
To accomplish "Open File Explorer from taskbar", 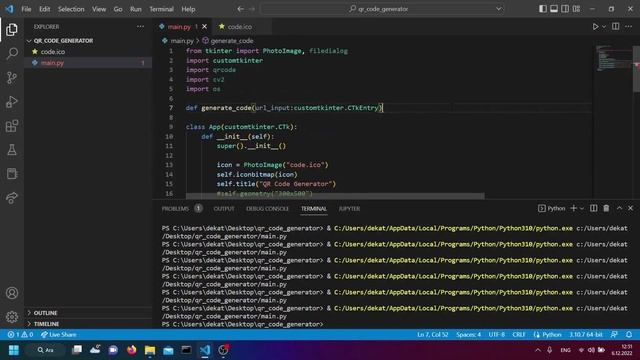I will coord(150,350).
